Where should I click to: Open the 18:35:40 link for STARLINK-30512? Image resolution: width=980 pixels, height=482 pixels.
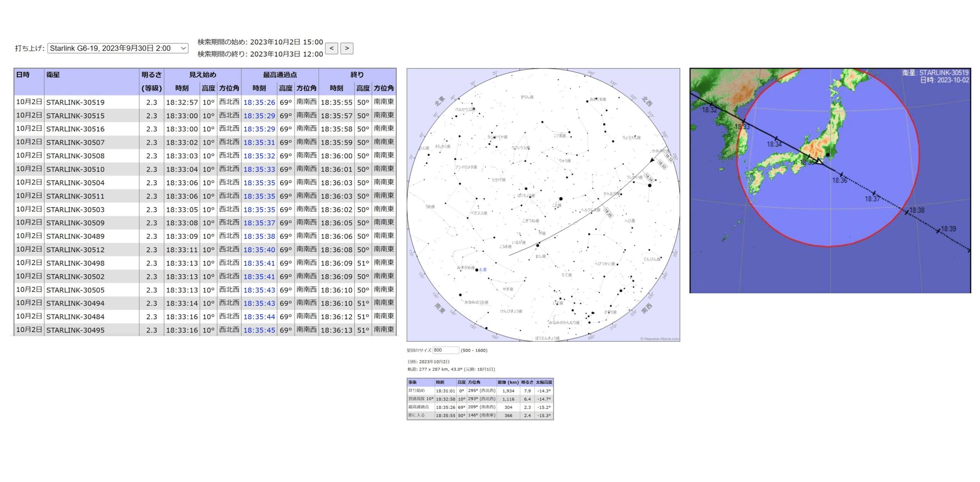click(x=259, y=250)
